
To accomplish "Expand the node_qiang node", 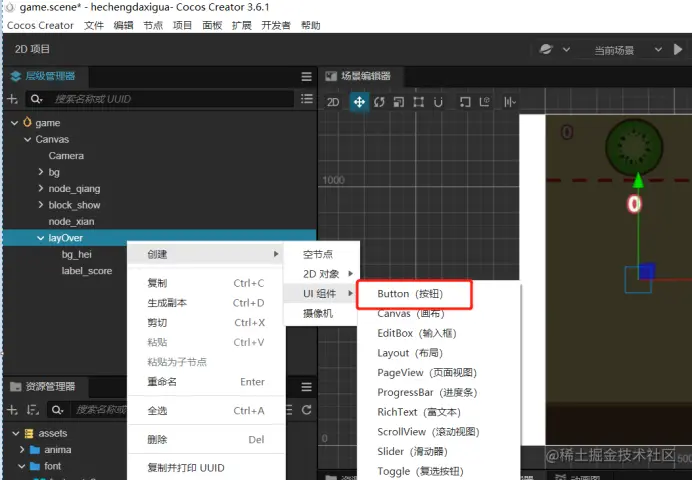I will [41, 188].
